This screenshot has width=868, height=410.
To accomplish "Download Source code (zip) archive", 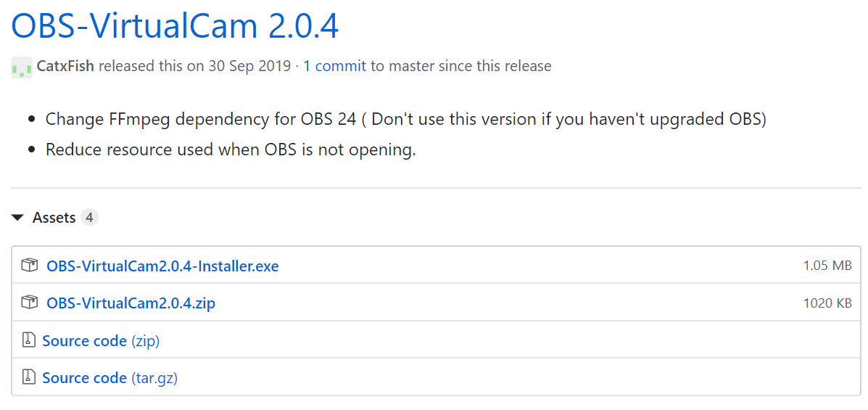I will (x=101, y=340).
